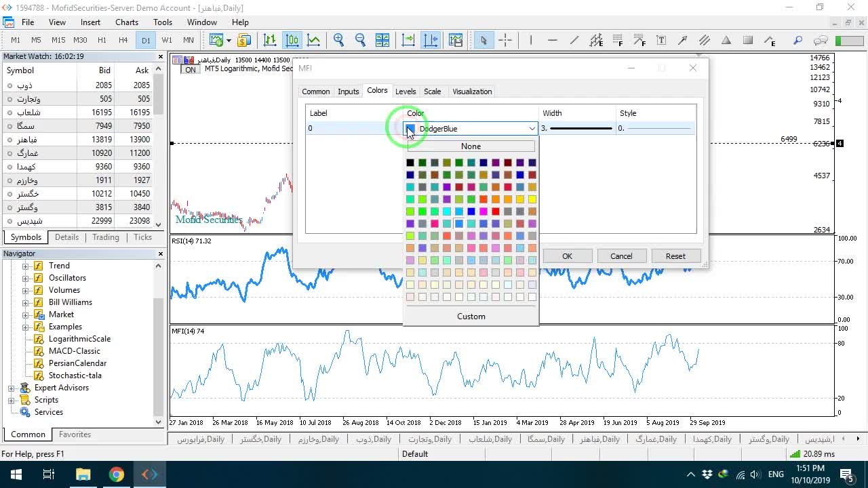Zoom out of the chart
Screen dimensions: 868x488
[x=360, y=40]
